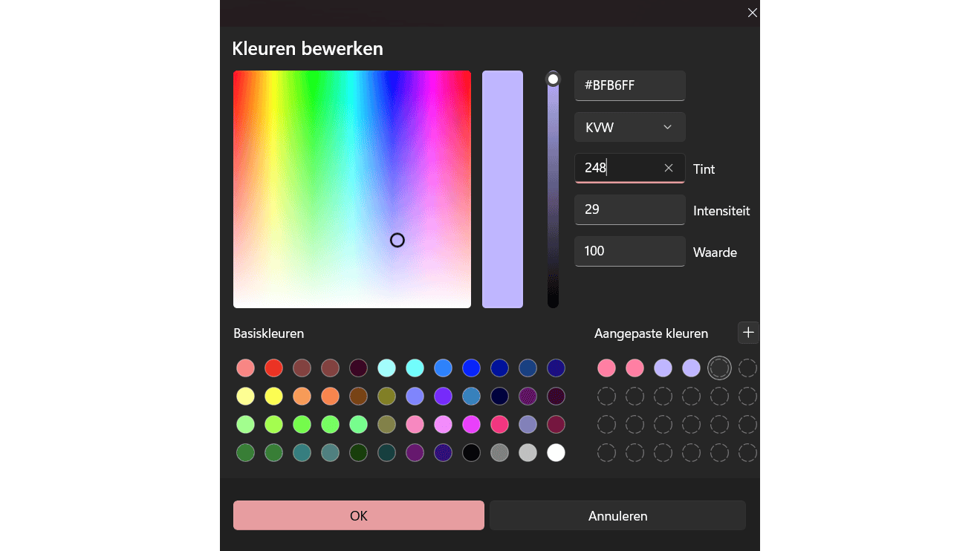Clear the Tint field with X icon
Viewport: 980px width, 551px height.
pyautogui.click(x=669, y=168)
